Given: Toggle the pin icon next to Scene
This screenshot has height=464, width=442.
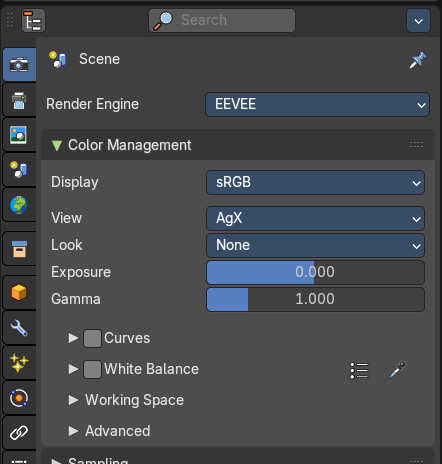Looking at the screenshot, I should [418, 60].
